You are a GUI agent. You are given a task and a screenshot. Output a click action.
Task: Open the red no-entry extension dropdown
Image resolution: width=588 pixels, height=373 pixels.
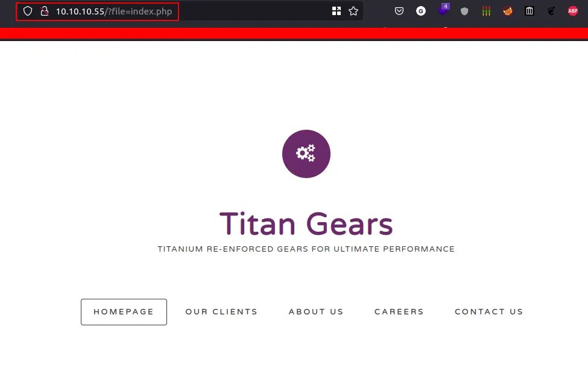pyautogui.click(x=508, y=10)
